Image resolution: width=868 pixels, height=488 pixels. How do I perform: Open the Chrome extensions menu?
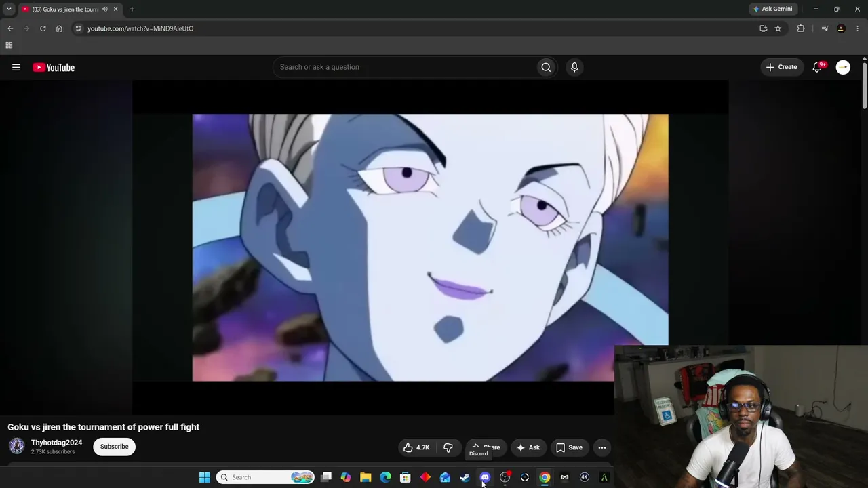point(801,28)
